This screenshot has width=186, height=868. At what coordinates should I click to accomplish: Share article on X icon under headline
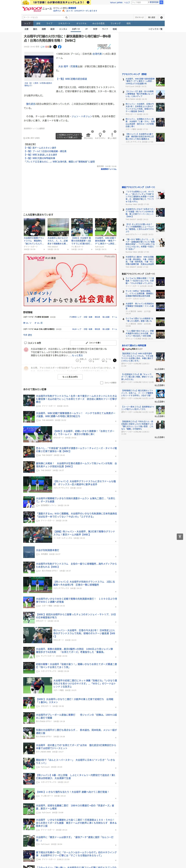click(55, 47)
